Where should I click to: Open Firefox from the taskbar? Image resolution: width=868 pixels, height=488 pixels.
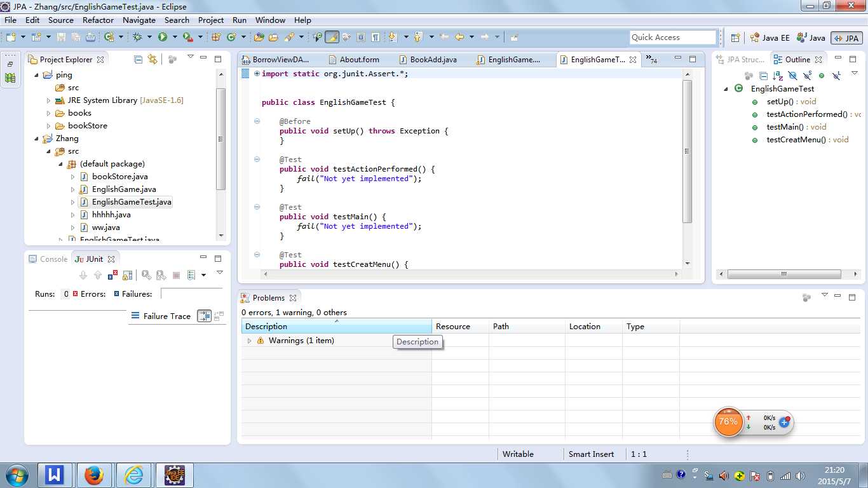point(93,475)
